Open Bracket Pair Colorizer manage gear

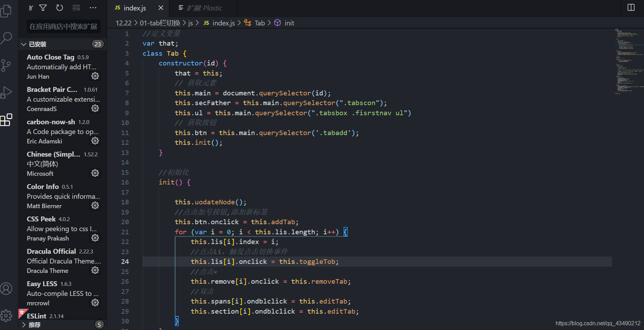tap(95, 109)
